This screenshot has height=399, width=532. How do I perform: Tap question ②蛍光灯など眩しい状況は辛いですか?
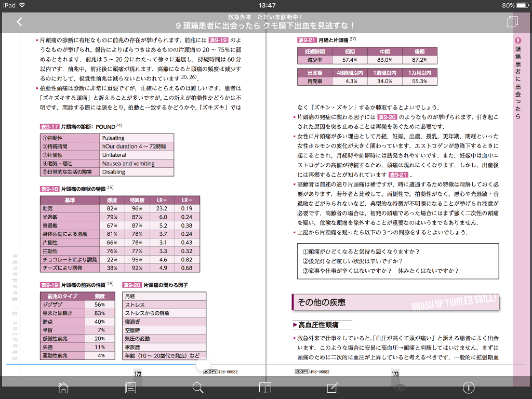click(353, 261)
